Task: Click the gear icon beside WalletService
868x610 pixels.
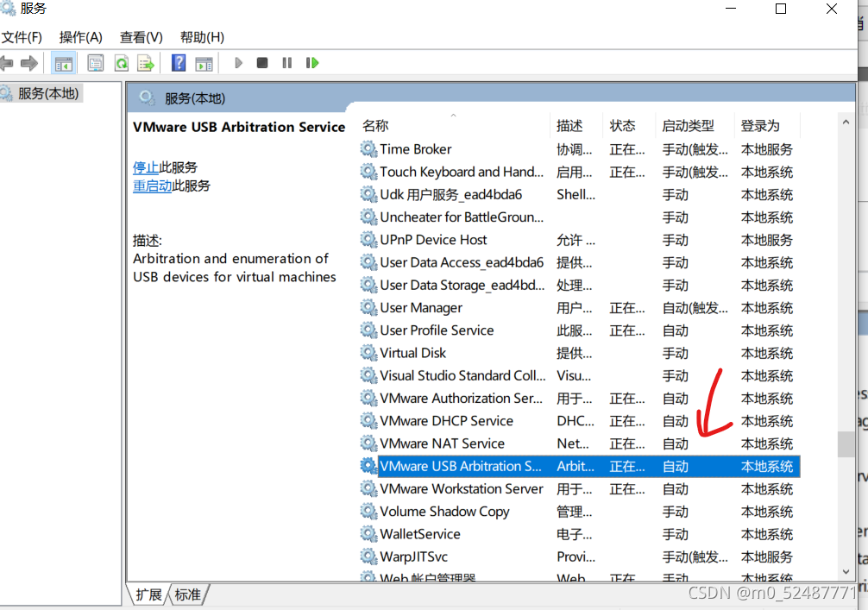Action: (x=368, y=534)
